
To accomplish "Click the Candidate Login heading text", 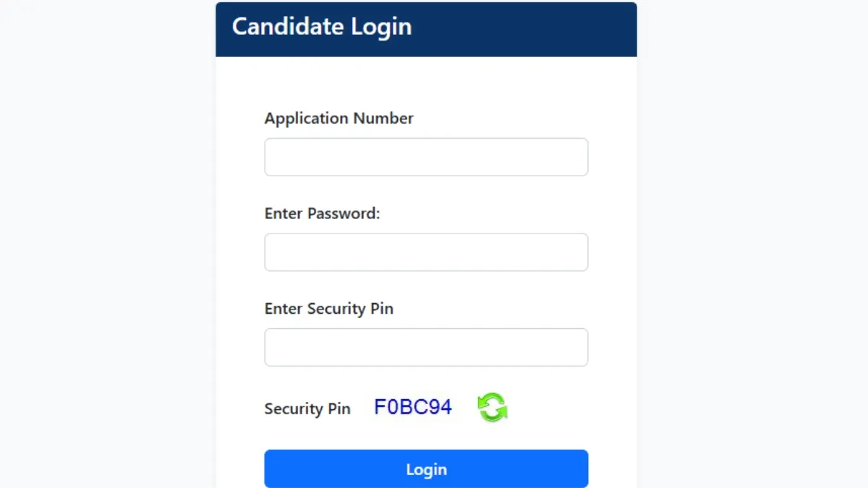I will click(x=321, y=27).
